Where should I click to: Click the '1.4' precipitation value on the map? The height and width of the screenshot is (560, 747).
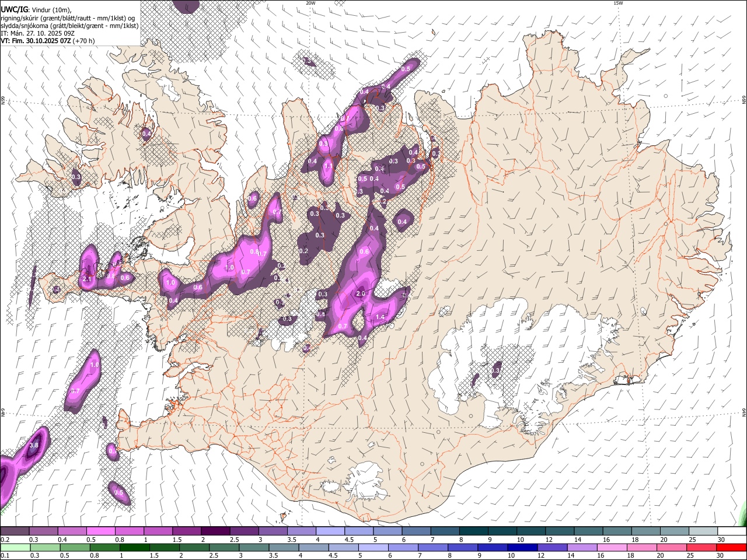381,317
